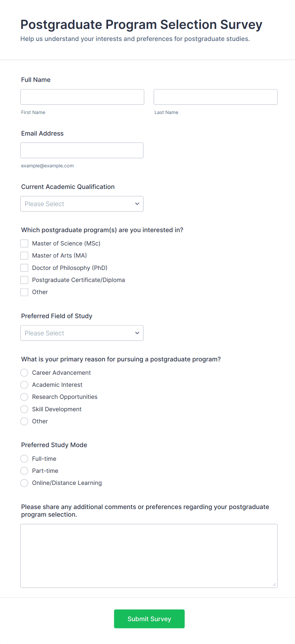Viewport: 295px width, 644px height.
Task: Enable the Postgraduate Certificate/Diploma checkbox
Action: pos(24,280)
